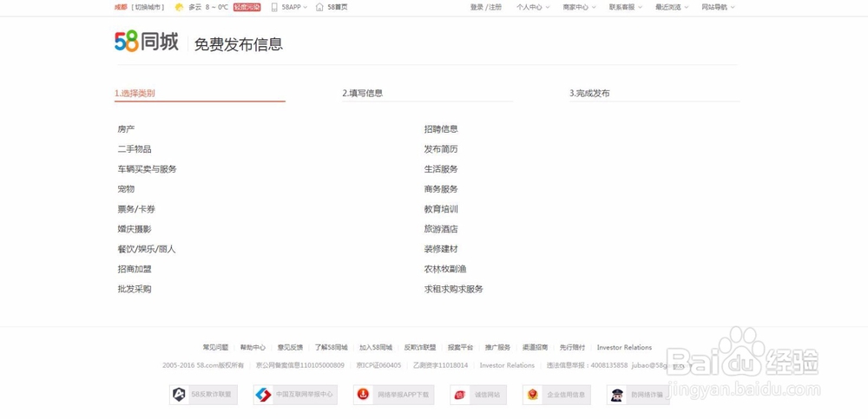
Task: Choose the 二手物品 category
Action: point(135,149)
